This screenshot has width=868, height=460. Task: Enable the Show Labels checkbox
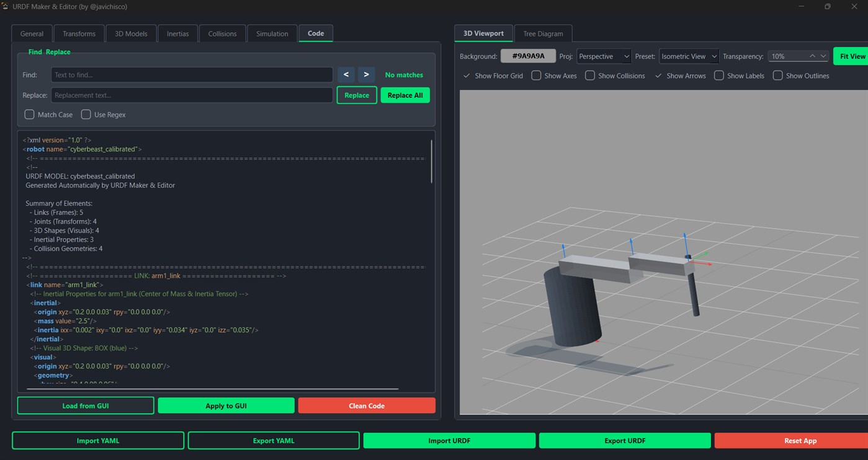[719, 76]
